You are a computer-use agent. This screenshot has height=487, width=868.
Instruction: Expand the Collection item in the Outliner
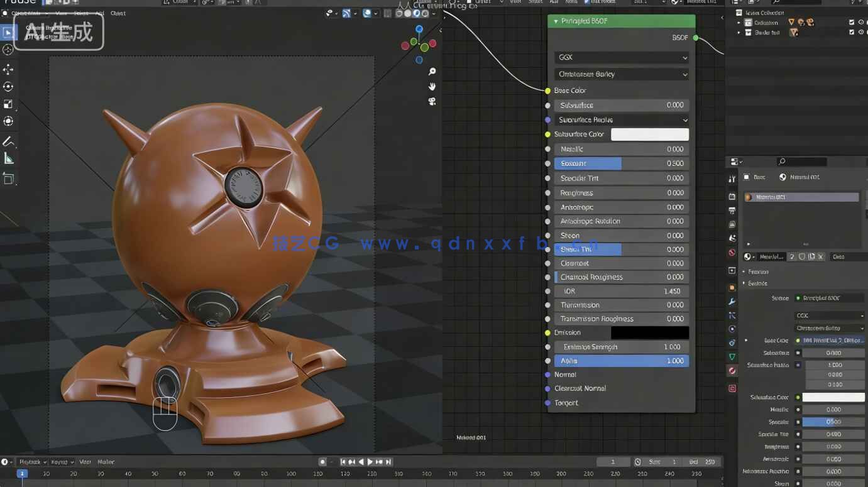tap(739, 22)
